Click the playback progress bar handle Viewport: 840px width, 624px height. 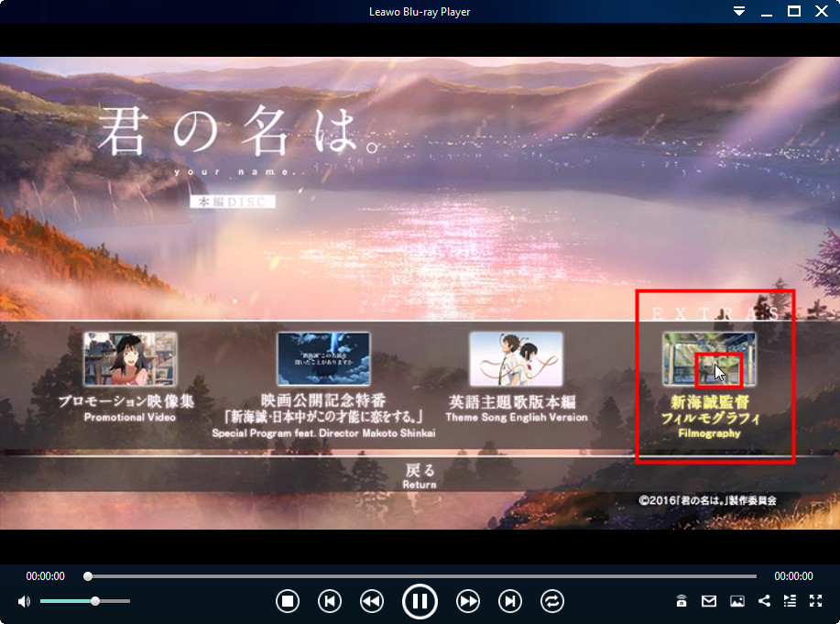pyautogui.click(x=88, y=576)
